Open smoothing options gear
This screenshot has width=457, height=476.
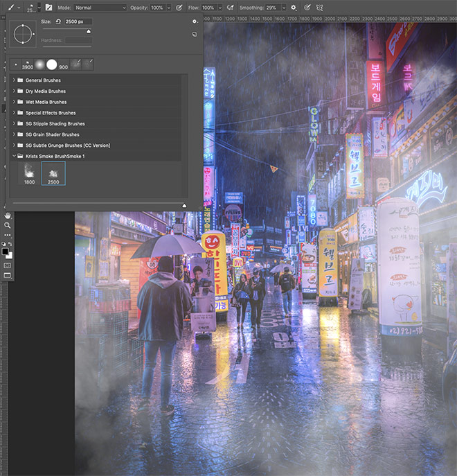(294, 8)
